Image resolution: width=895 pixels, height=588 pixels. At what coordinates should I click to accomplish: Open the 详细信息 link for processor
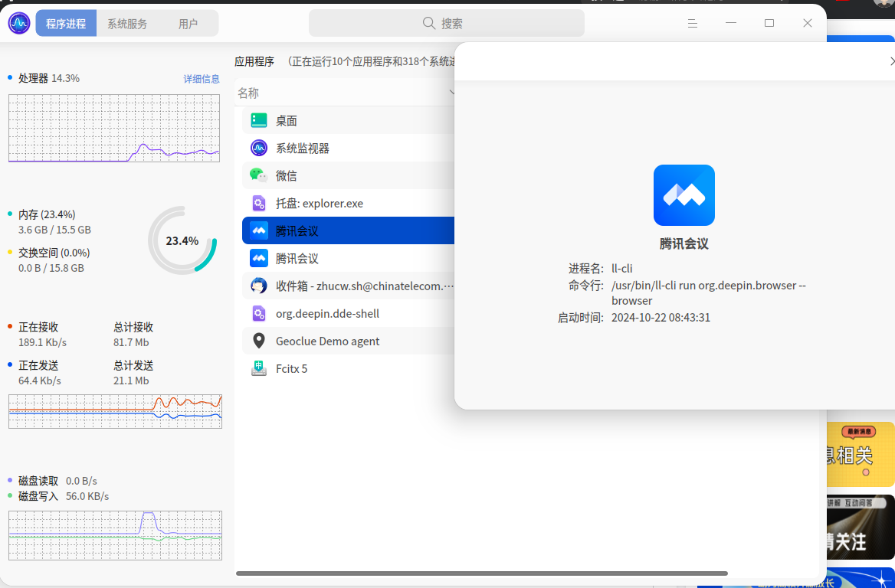pos(202,79)
